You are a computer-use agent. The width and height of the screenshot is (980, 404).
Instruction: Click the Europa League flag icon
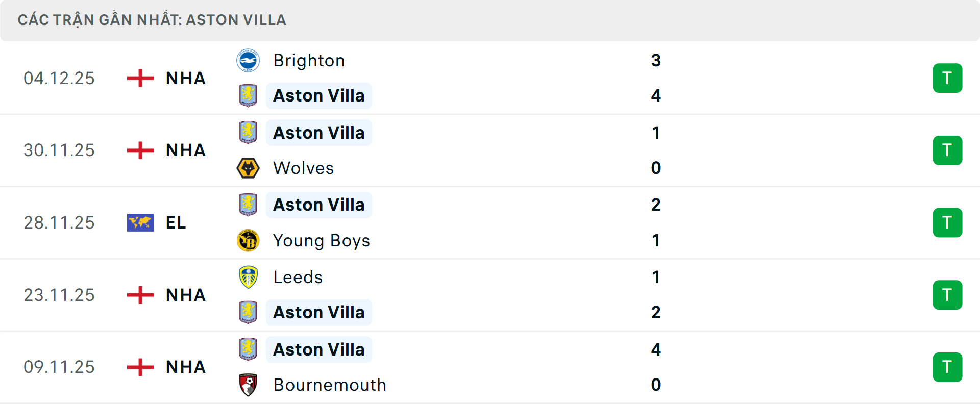point(140,223)
